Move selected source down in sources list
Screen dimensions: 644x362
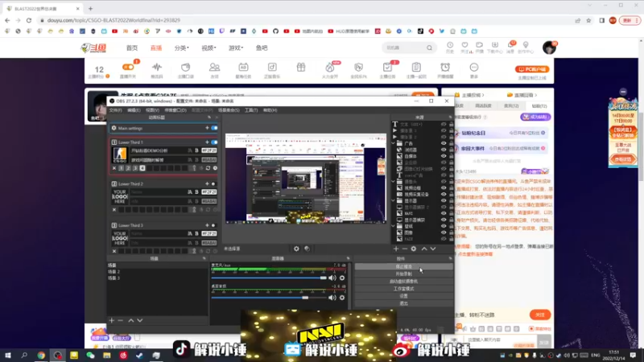(x=433, y=249)
